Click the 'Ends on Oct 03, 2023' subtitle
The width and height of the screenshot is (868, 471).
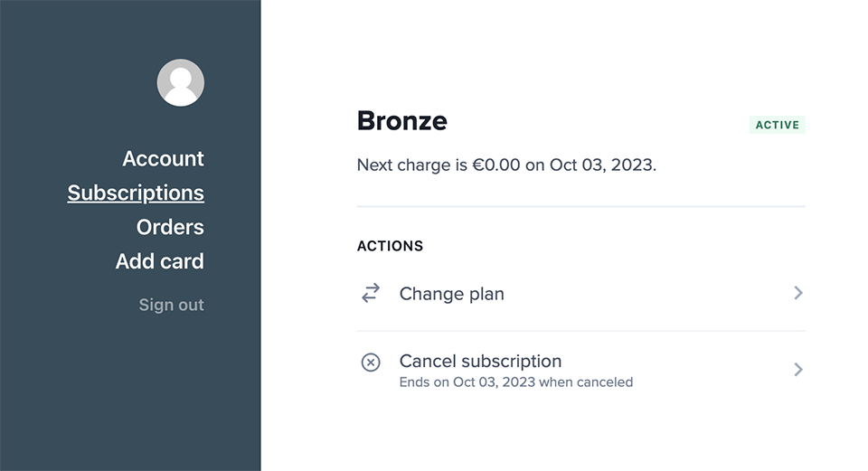[x=515, y=382]
